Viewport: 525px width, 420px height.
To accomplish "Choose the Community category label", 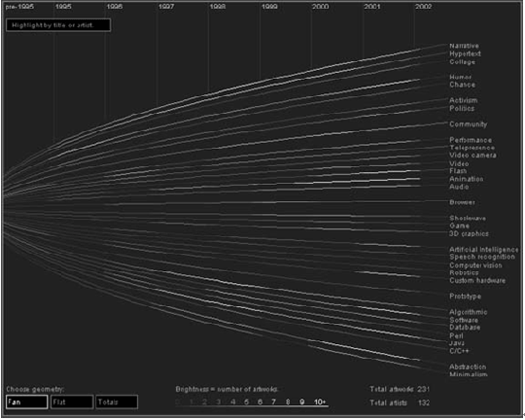I will pyautogui.click(x=468, y=124).
